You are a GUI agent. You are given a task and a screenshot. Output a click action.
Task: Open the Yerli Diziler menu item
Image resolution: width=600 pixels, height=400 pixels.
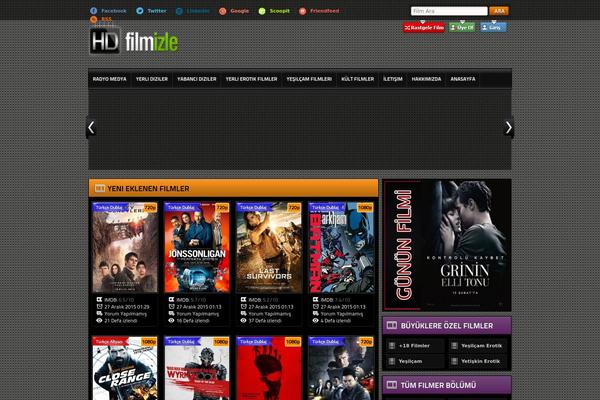click(152, 79)
